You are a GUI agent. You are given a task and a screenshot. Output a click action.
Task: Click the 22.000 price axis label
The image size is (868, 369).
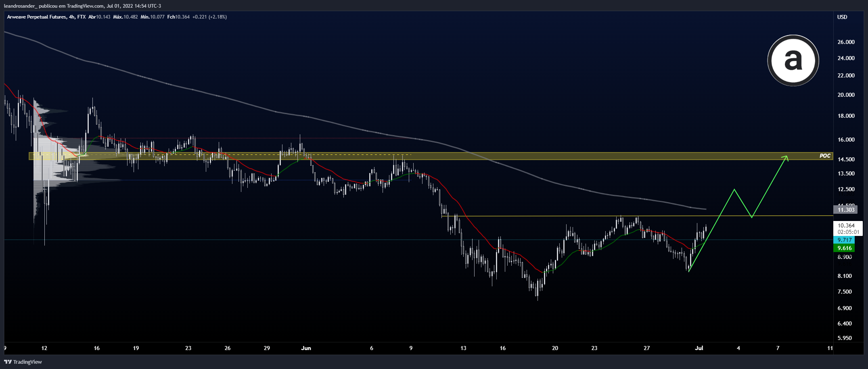tap(846, 75)
